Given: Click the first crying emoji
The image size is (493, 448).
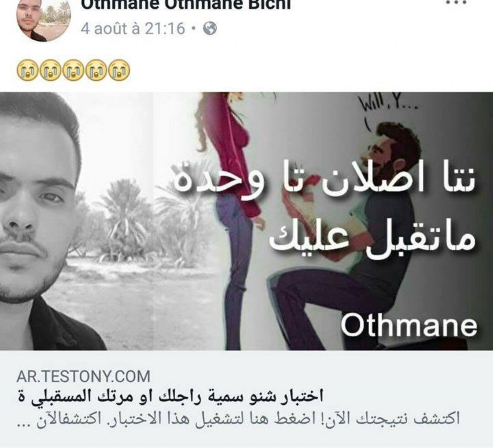Looking at the screenshot, I should point(27,70).
